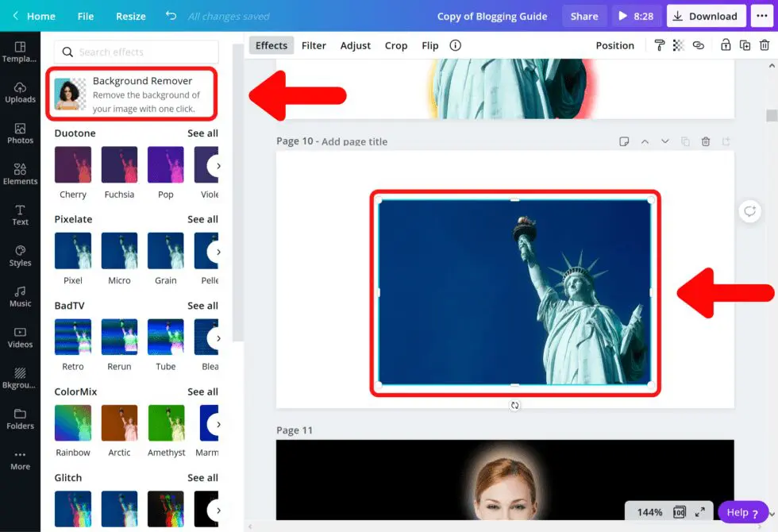Copy the image style with the paint roller
Viewport: 778px width, 532px height.
(x=659, y=45)
